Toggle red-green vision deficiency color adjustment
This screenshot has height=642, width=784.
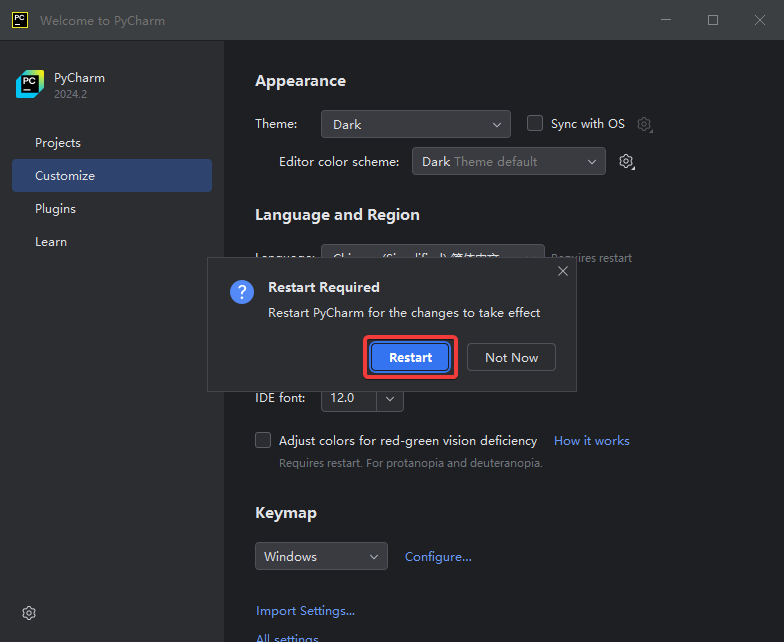pos(263,440)
